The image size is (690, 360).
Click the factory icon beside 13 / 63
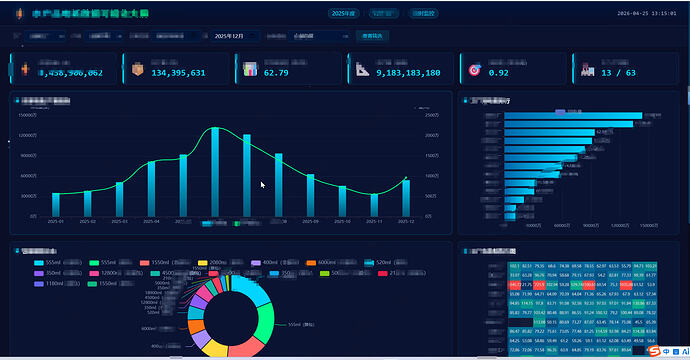click(x=587, y=70)
